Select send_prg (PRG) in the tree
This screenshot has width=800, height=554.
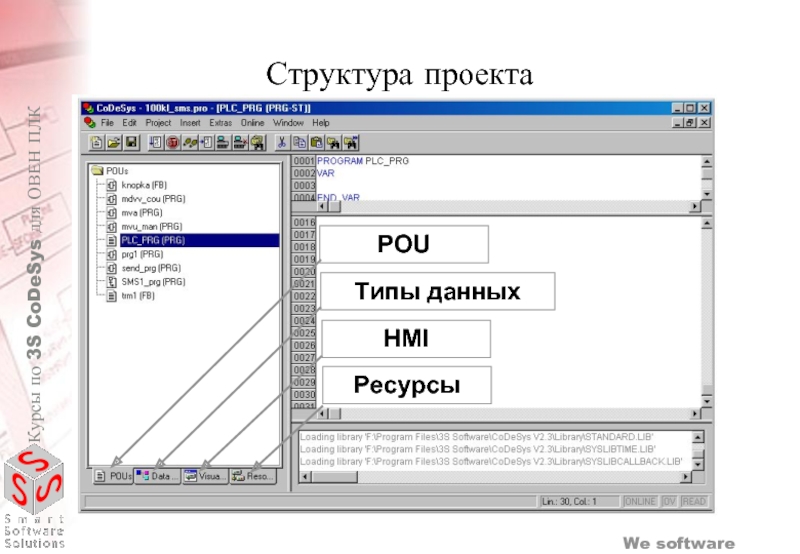(x=151, y=268)
